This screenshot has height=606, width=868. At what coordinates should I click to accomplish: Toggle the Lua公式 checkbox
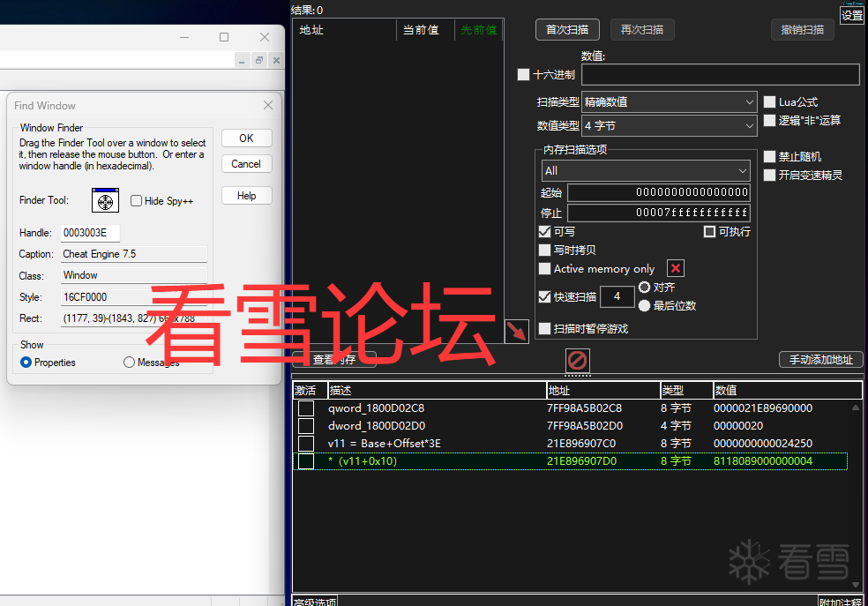coord(769,101)
